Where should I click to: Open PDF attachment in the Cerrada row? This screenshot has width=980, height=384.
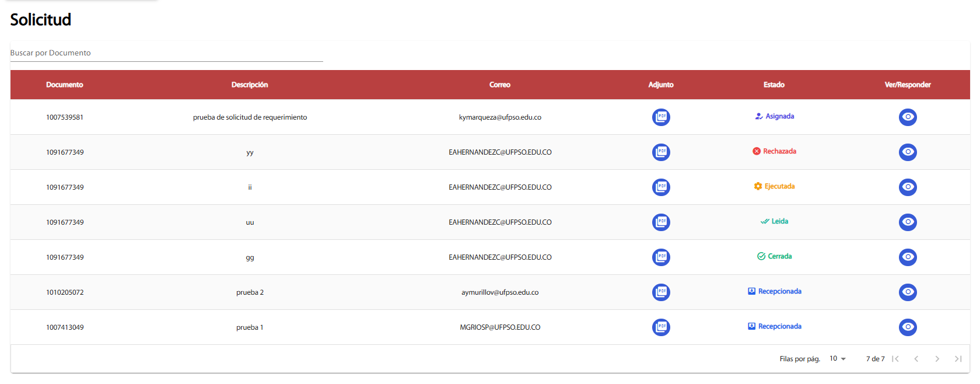coord(660,257)
